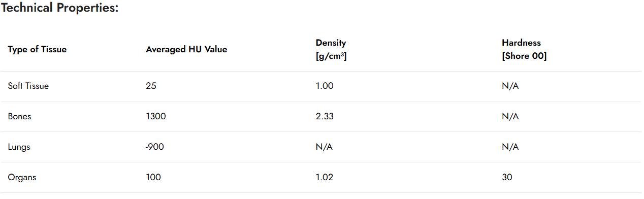The width and height of the screenshot is (644, 199).
Task: Select the Lungs row label
Action: pyautogui.click(x=19, y=147)
